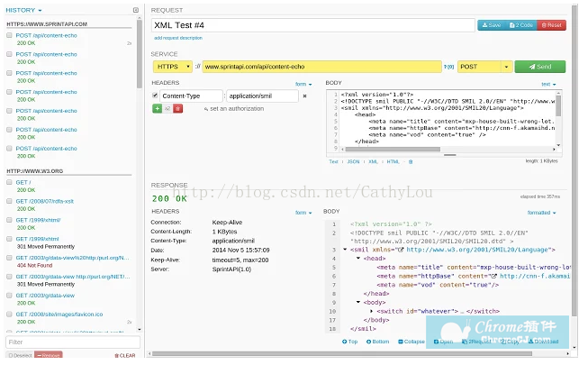Click the request body resize handle
This screenshot has height=365, width=588.
click(x=450, y=155)
